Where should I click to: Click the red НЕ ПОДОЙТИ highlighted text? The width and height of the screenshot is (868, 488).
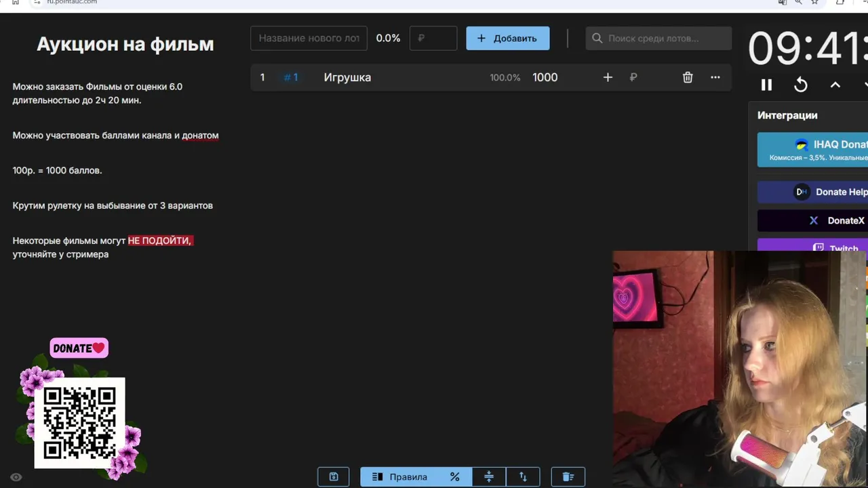click(160, 241)
